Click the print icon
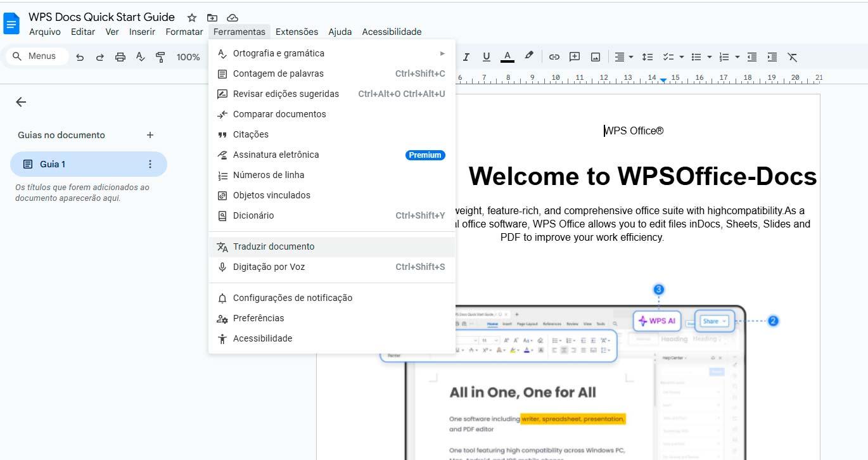The width and height of the screenshot is (868, 460). pos(120,56)
